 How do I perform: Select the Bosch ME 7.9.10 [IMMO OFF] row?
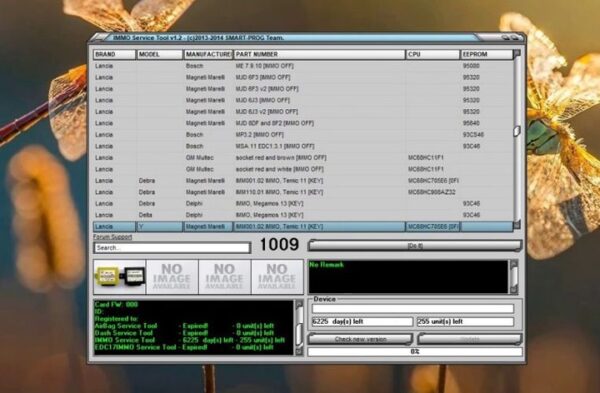click(303, 66)
